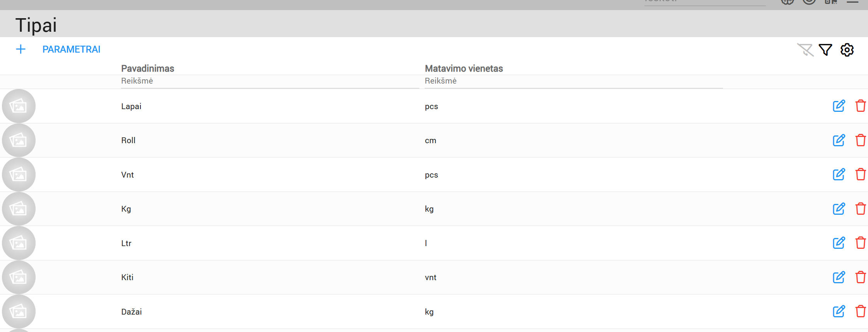
Task: Delete the Ltr row
Action: coord(860,243)
